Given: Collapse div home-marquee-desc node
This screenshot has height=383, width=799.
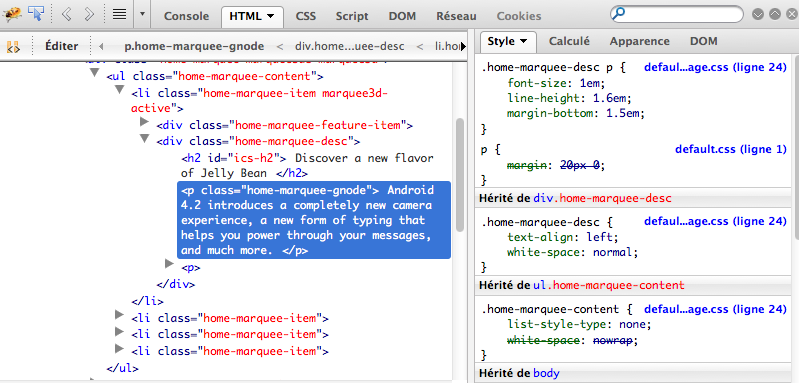Looking at the screenshot, I should pos(145,138).
